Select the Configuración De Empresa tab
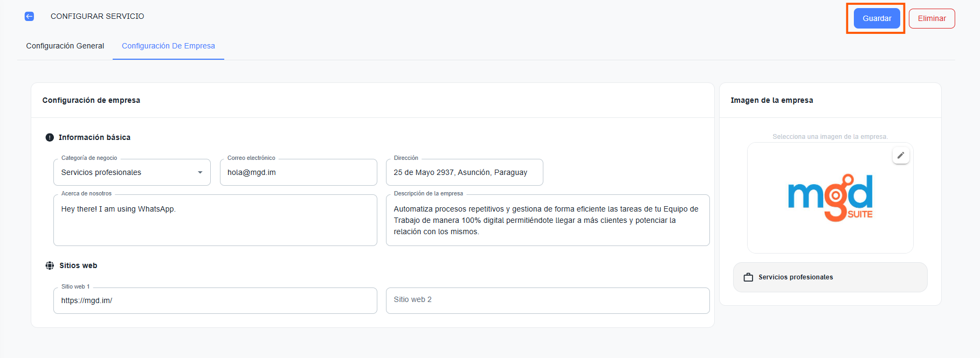This screenshot has height=358, width=980. coord(168,46)
